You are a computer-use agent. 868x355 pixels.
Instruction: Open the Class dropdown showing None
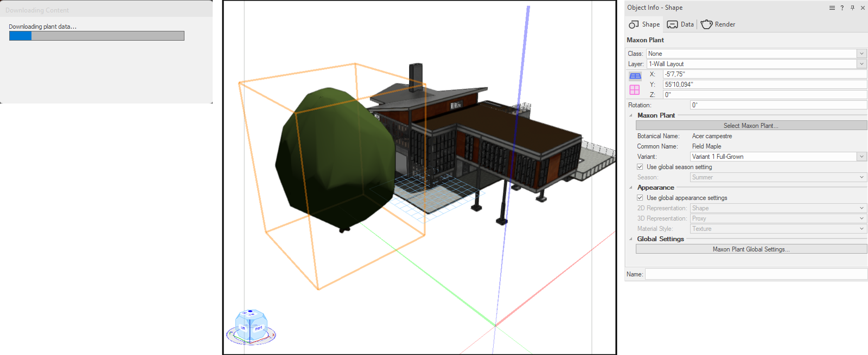pyautogui.click(x=756, y=54)
